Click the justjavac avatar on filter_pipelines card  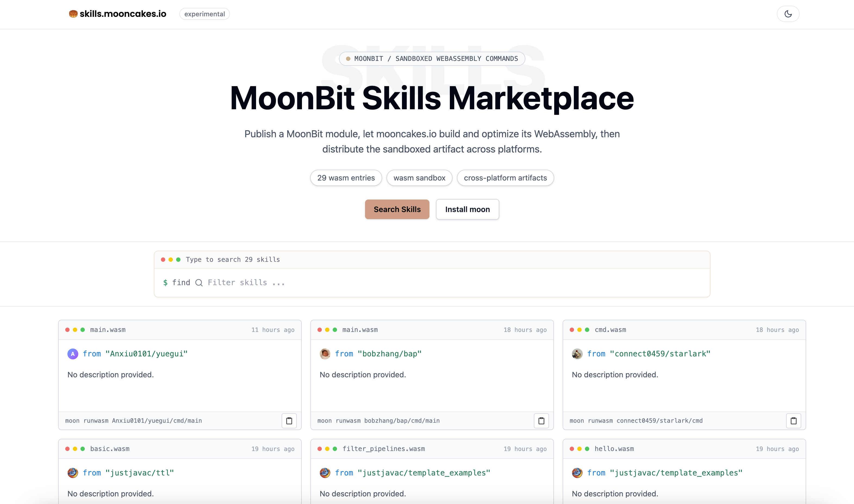coord(325,473)
